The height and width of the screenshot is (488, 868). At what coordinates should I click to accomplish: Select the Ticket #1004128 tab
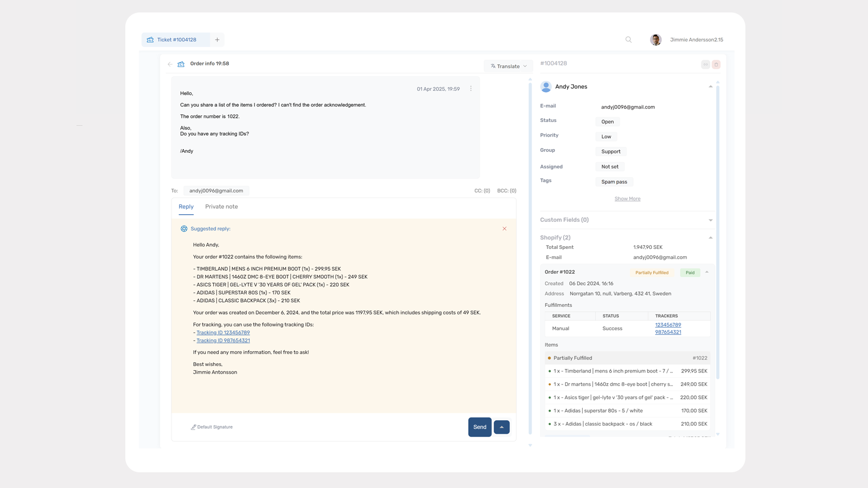(x=176, y=40)
